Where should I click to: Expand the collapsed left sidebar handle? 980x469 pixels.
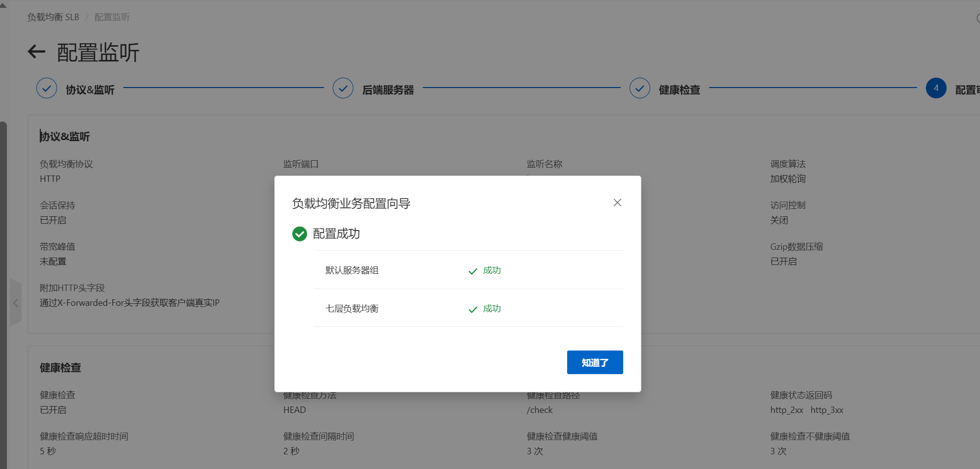pyautogui.click(x=16, y=302)
